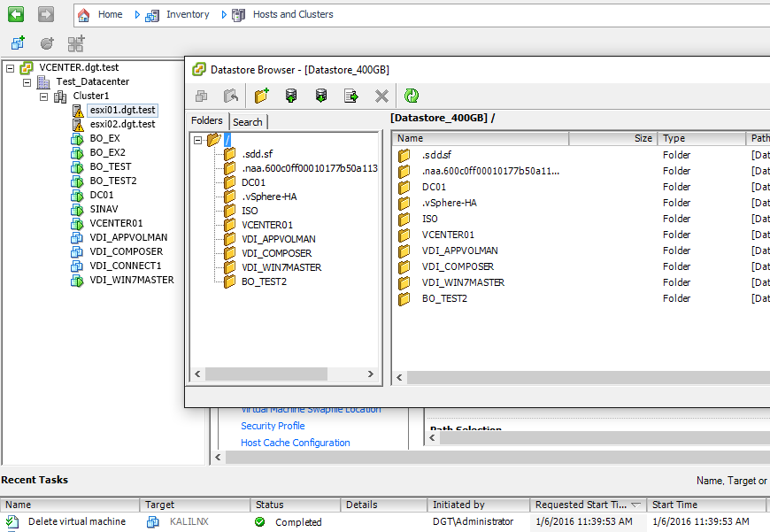Sort Recent Tasks by Target column
The height and width of the screenshot is (532, 770).
(x=195, y=505)
